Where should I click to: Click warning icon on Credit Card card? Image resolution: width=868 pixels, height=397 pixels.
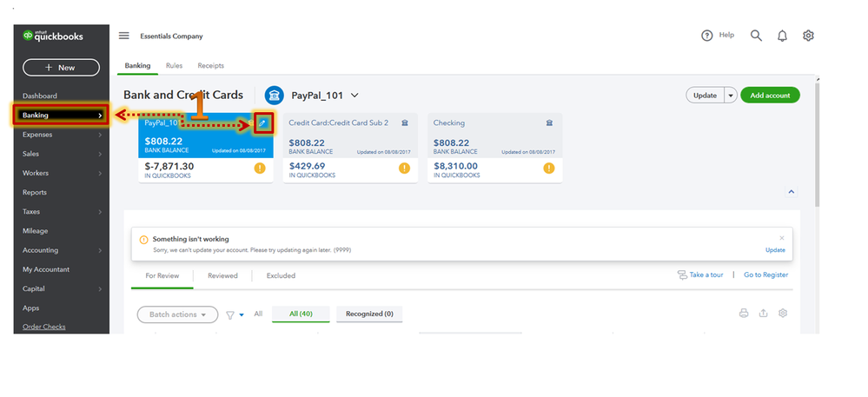pyautogui.click(x=405, y=169)
